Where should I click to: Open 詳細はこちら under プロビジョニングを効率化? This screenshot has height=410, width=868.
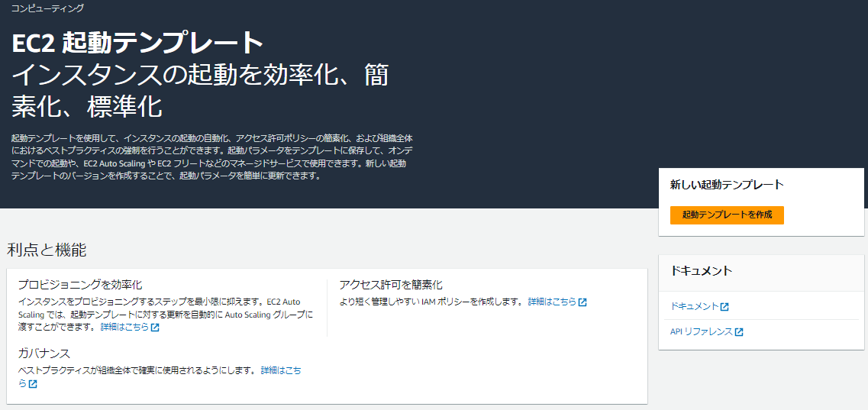124,327
